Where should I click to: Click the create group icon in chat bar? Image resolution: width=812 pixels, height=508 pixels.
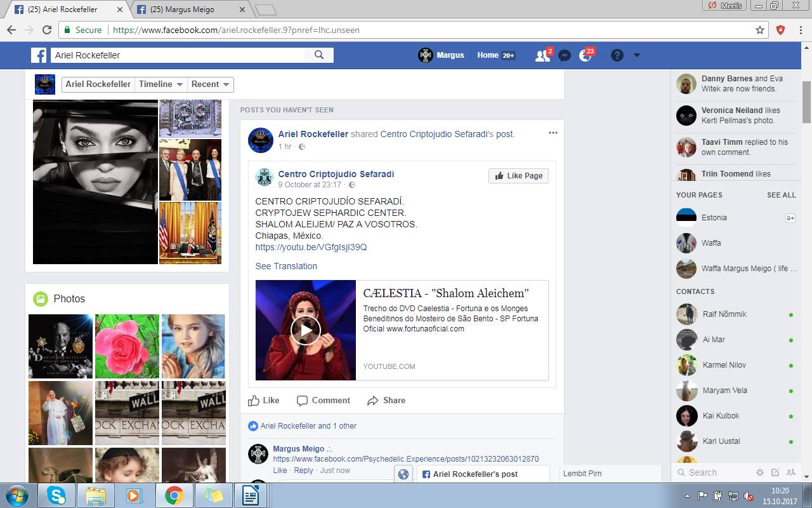pyautogui.click(x=791, y=472)
